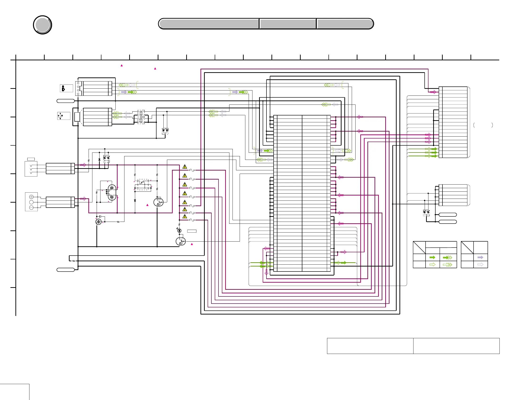The height and width of the screenshot is (400, 532).
Task: Click the small single MOSFET below the capacitor
Action: 99,222
